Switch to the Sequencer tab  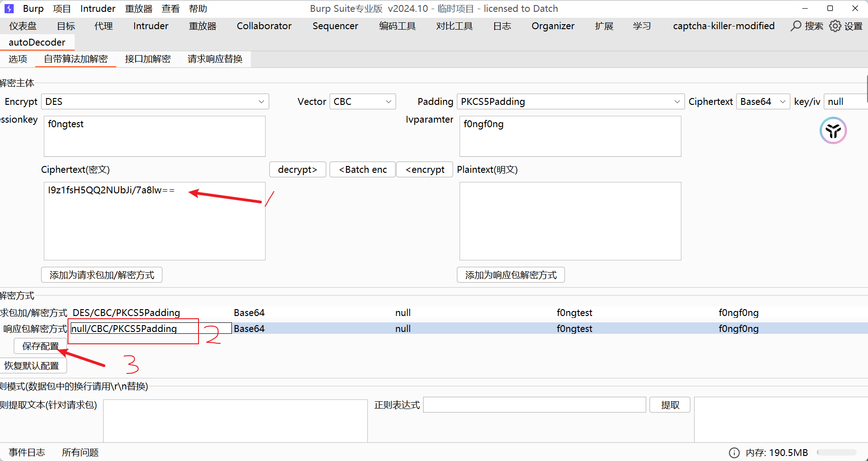pyautogui.click(x=335, y=26)
